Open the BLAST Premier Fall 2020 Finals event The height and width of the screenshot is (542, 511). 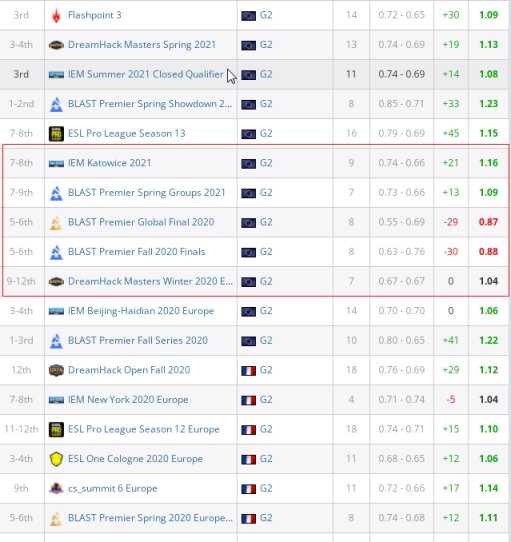coord(137,252)
